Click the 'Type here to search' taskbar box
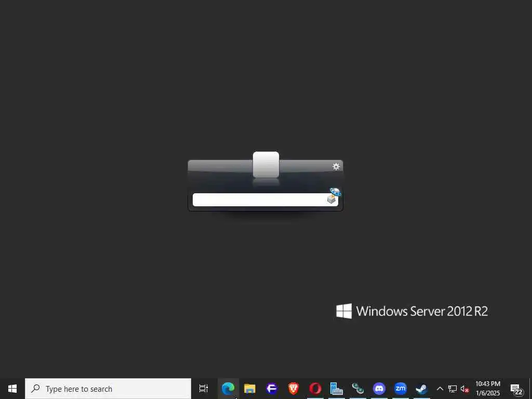Viewport: 532px width, 399px height. 108,389
